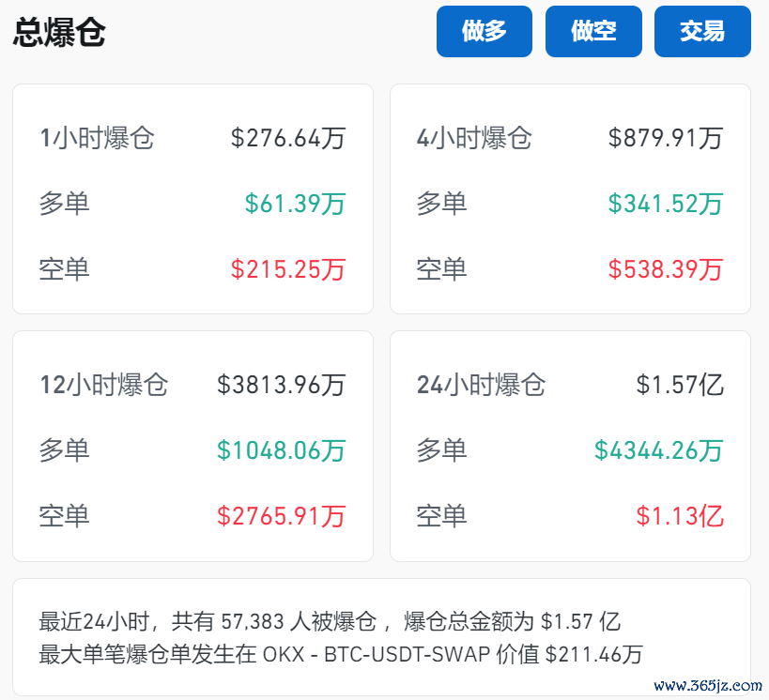Click 空单 label in 1小时爆仓 card
Viewport: 769px width, 700px height.
point(64,269)
